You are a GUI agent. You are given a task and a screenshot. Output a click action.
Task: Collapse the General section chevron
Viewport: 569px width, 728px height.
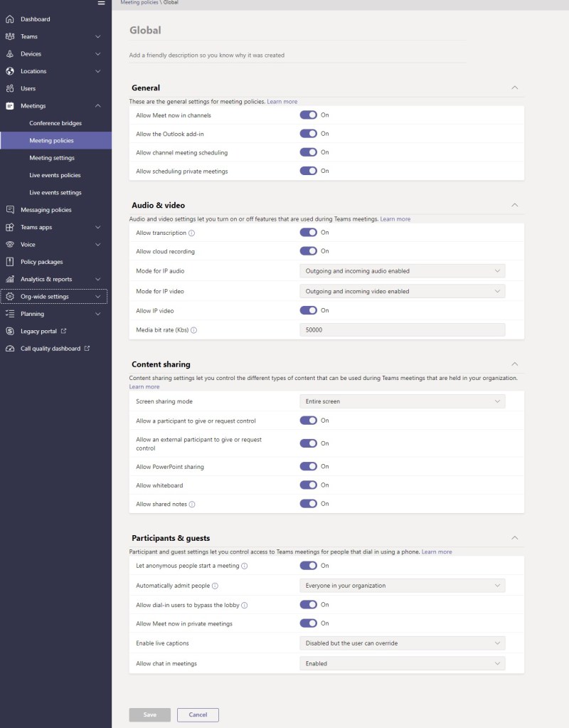[x=515, y=88]
